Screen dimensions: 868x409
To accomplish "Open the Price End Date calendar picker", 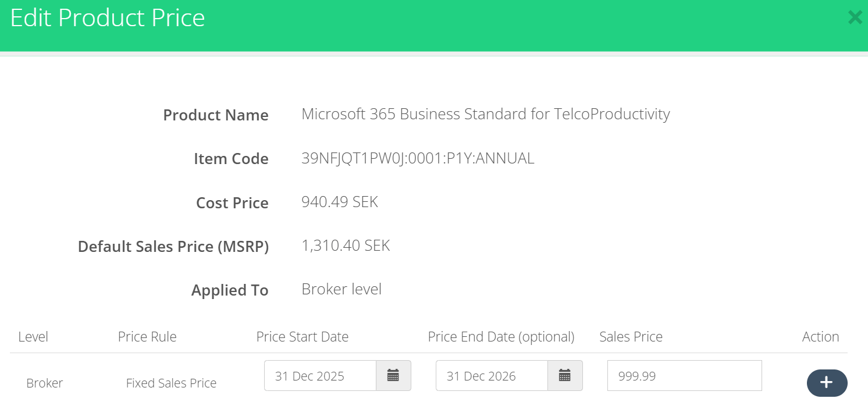I will point(565,376).
